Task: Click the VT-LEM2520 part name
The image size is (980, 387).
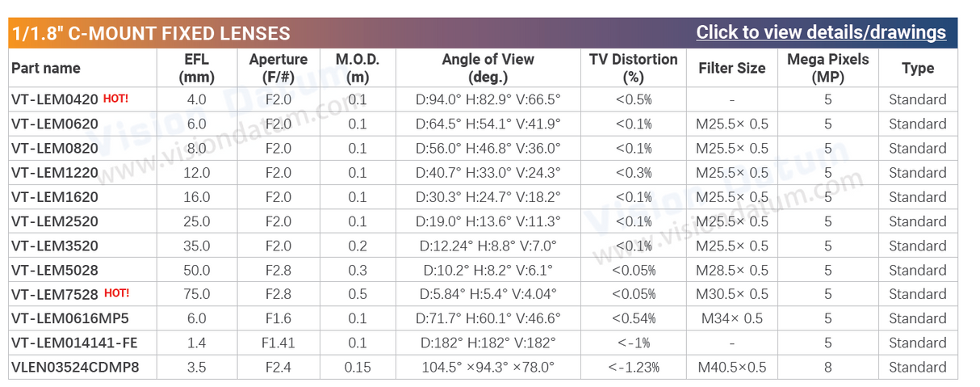Action: [x=55, y=221]
